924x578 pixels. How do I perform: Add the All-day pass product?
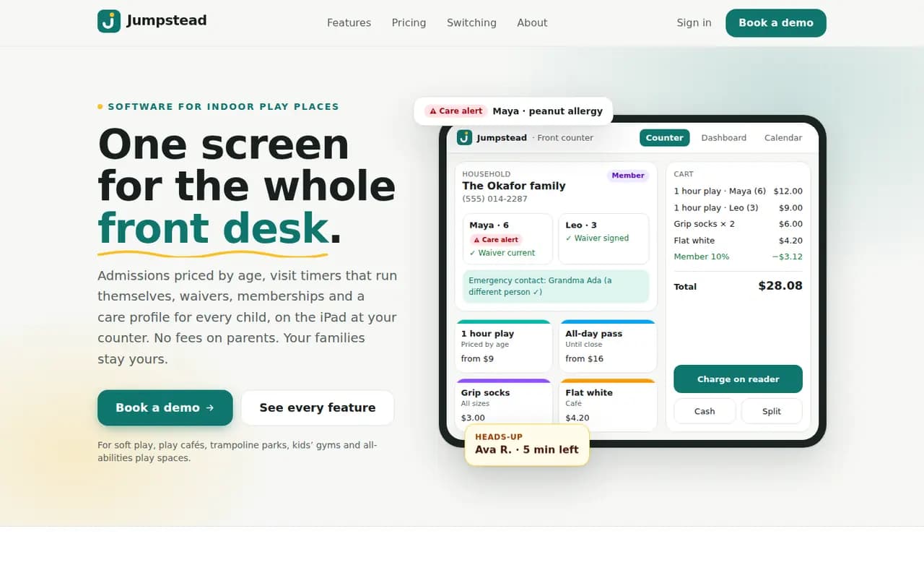(x=608, y=346)
